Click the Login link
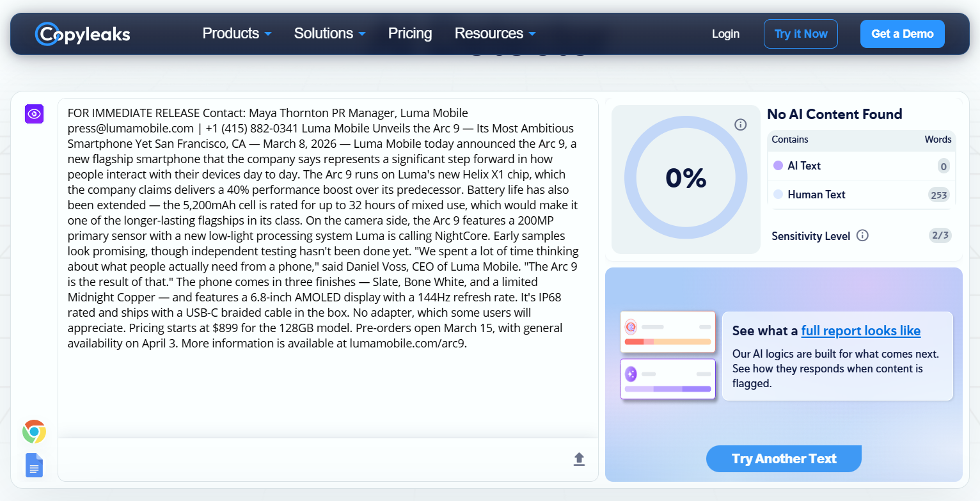The height and width of the screenshot is (501, 980). pos(725,34)
